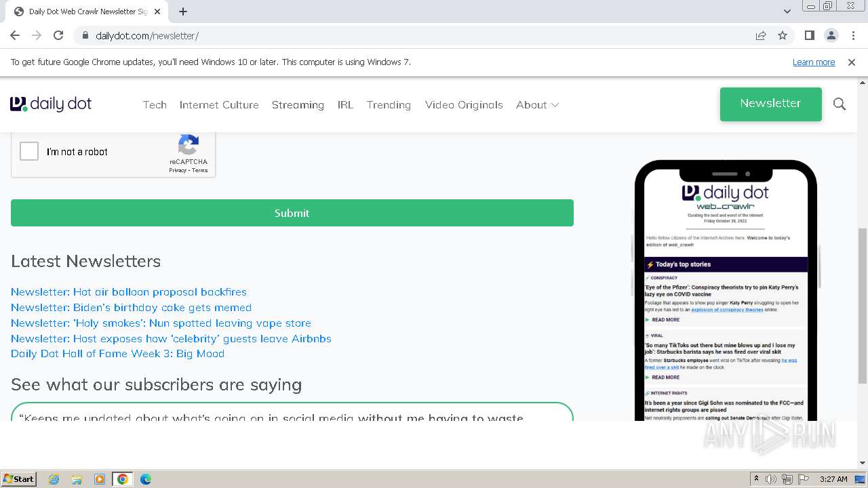The height and width of the screenshot is (488, 868).
Task: Open the Streaming menu item
Action: 298,104
